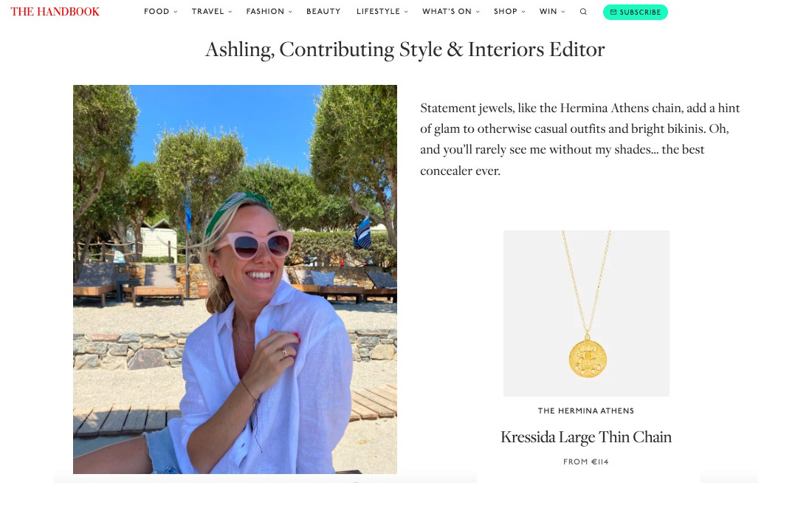Open the What's On menu
812x508 pixels.
447,12
